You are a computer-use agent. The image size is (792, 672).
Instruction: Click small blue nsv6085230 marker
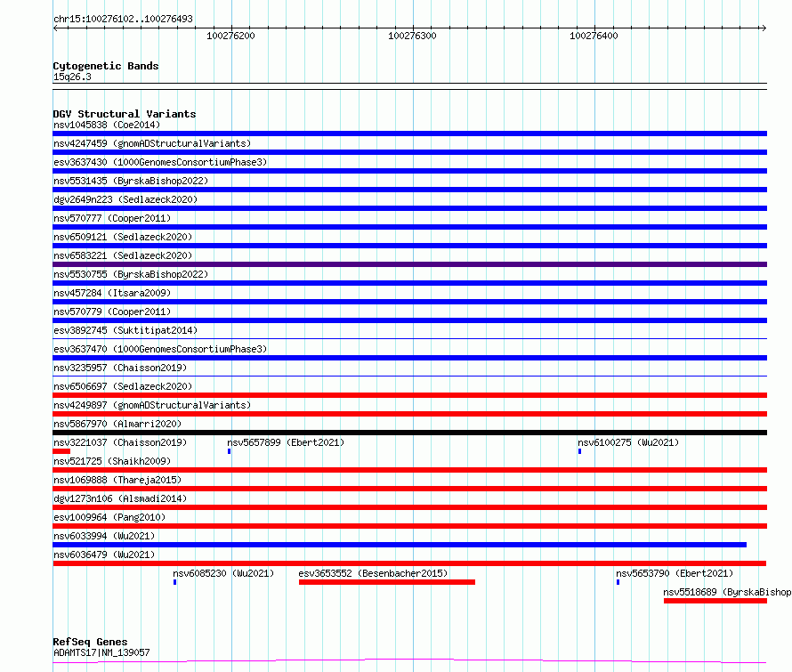click(174, 582)
